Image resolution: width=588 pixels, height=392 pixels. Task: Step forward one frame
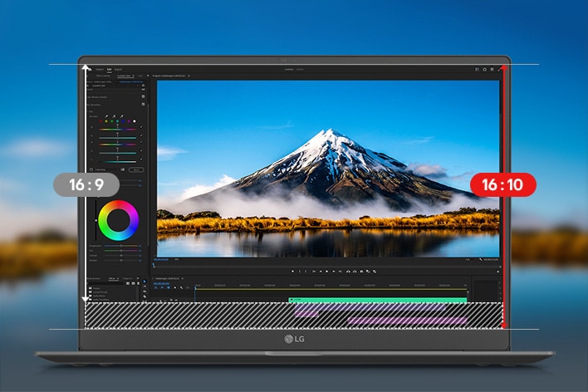pos(334,272)
